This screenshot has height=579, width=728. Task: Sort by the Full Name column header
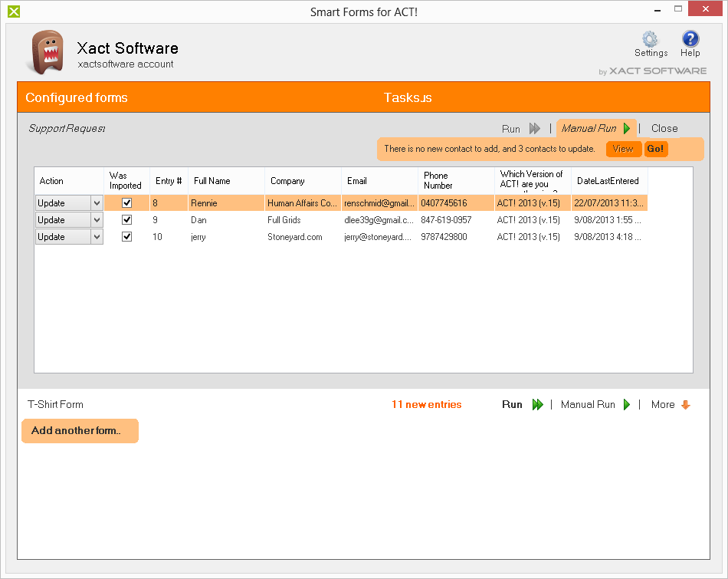pyautogui.click(x=227, y=181)
